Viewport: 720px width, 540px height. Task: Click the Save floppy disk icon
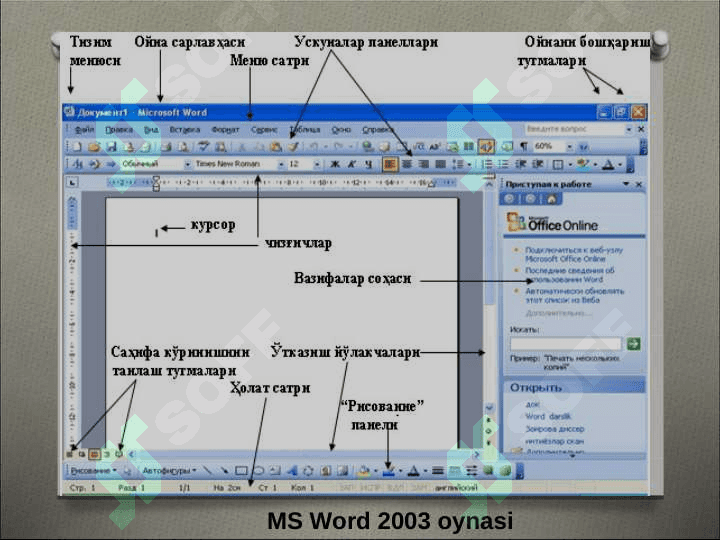coord(111,147)
